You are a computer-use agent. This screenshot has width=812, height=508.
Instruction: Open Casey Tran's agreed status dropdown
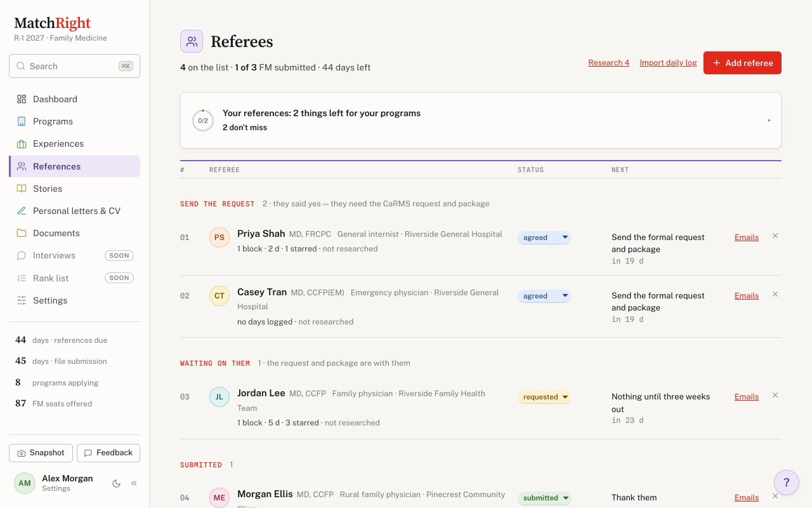coord(544,296)
